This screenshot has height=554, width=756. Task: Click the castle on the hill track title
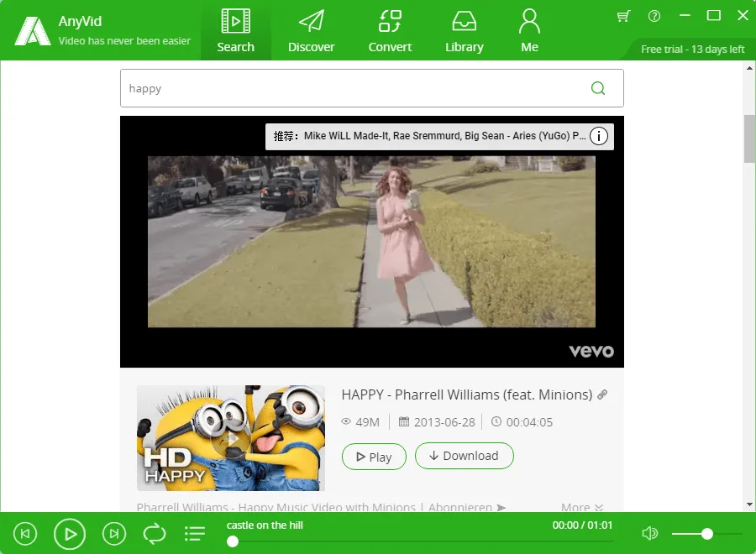(x=265, y=525)
